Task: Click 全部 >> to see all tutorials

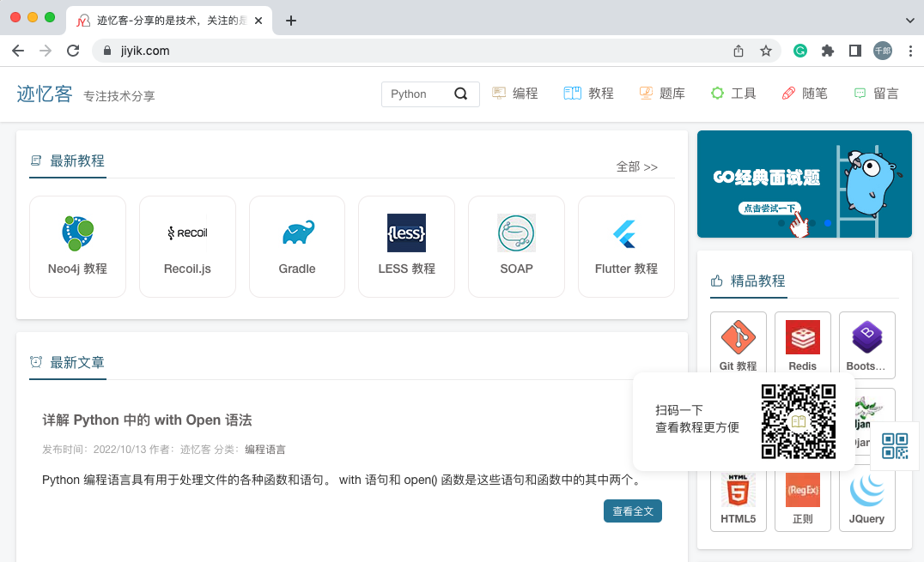Action: (637, 166)
